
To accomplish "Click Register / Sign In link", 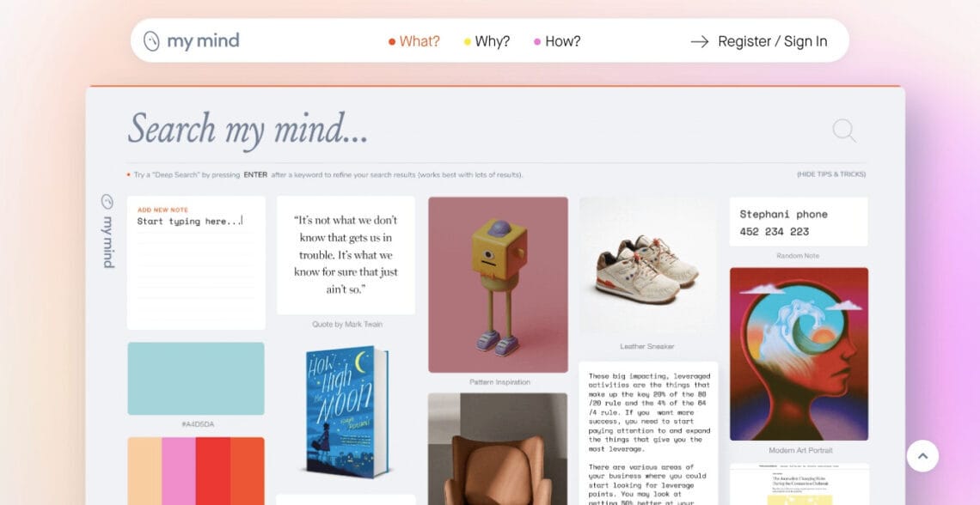I will tap(773, 41).
